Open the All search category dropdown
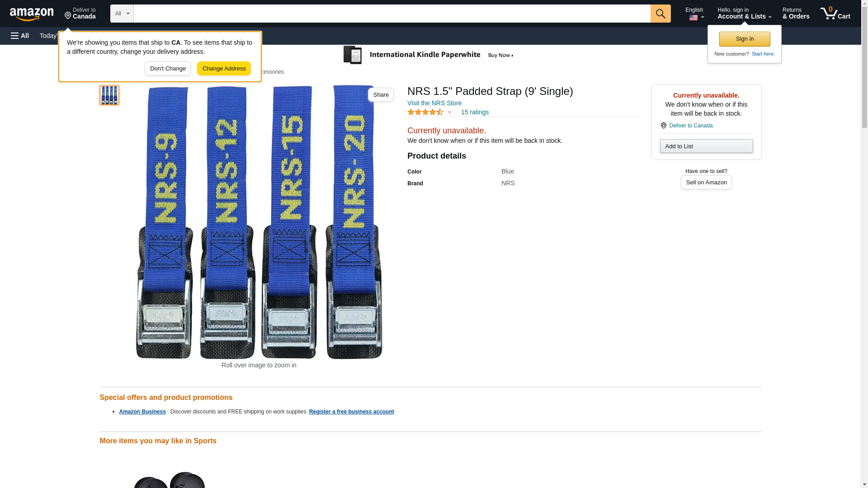Viewport: 868px width, 488px height. point(122,14)
